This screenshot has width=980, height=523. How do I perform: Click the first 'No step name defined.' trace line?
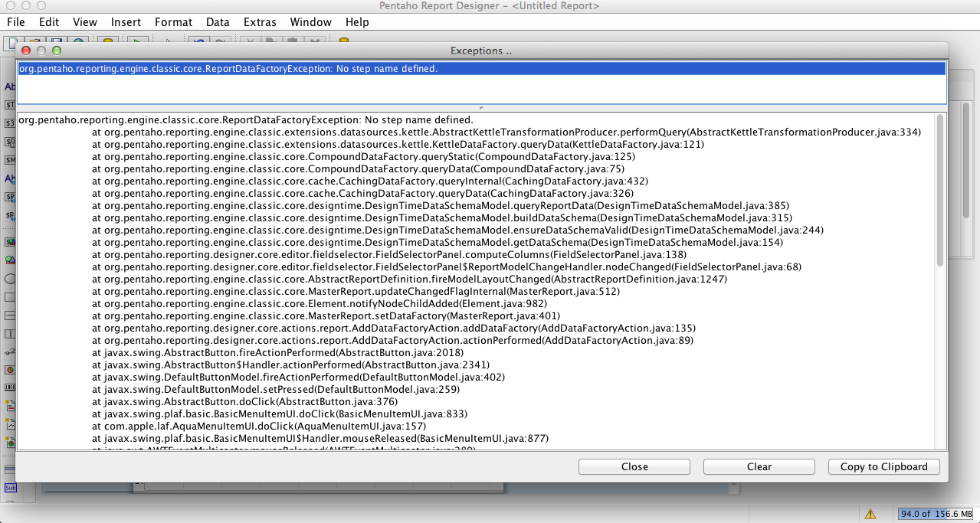[x=246, y=119]
